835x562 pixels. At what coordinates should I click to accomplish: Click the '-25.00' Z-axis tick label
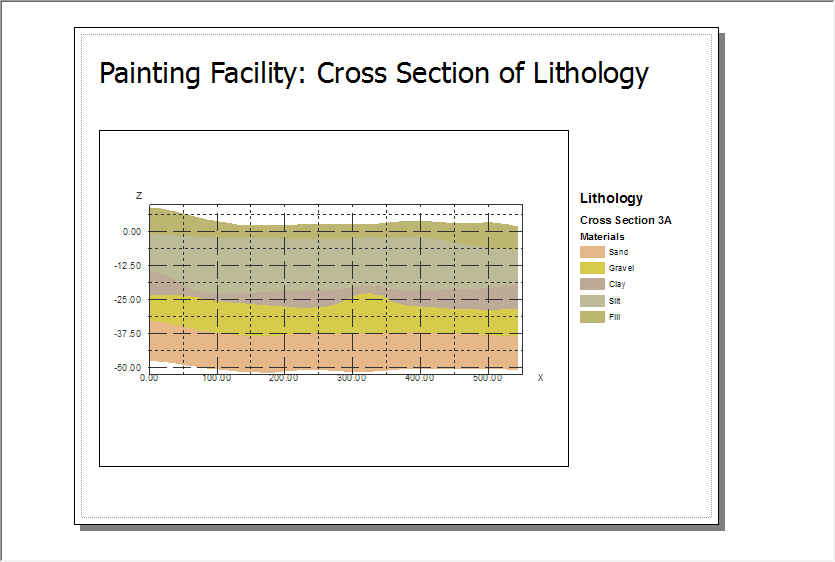click(128, 300)
